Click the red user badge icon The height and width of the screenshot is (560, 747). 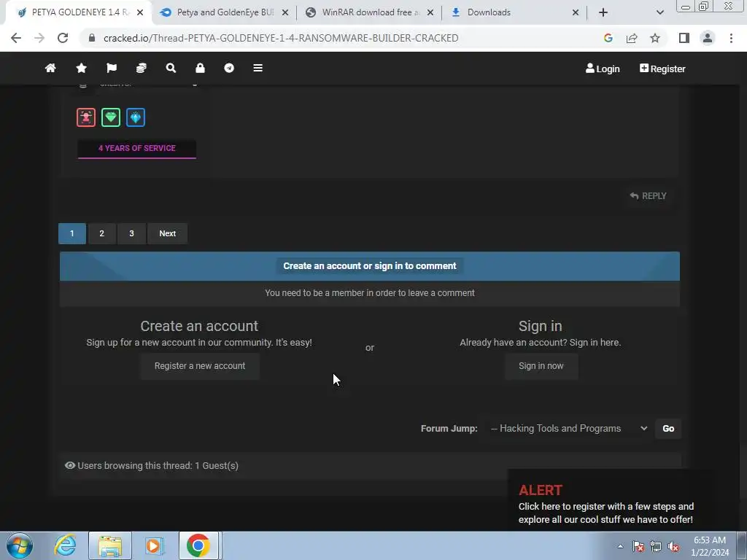point(86,117)
